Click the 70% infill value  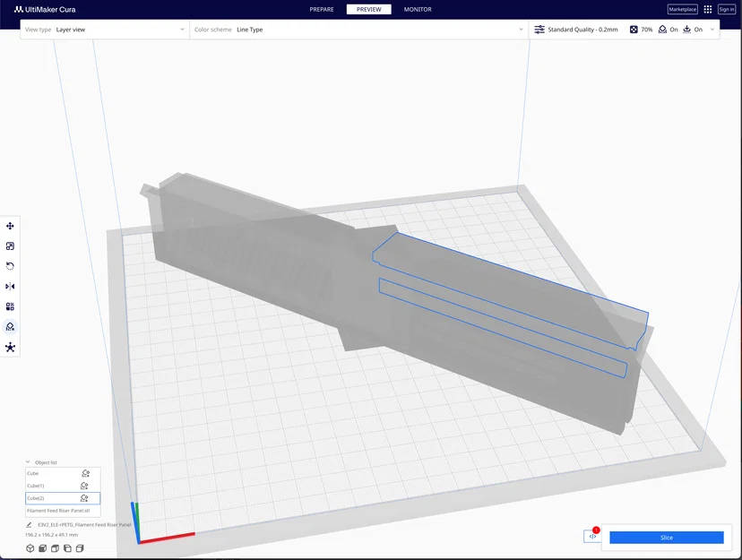pos(646,30)
